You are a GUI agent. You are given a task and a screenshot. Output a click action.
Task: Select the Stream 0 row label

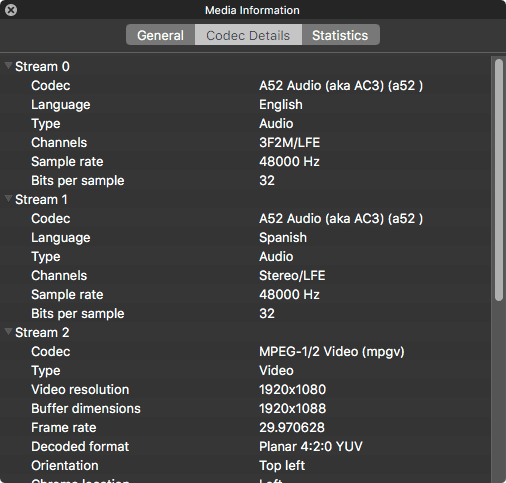[42, 67]
